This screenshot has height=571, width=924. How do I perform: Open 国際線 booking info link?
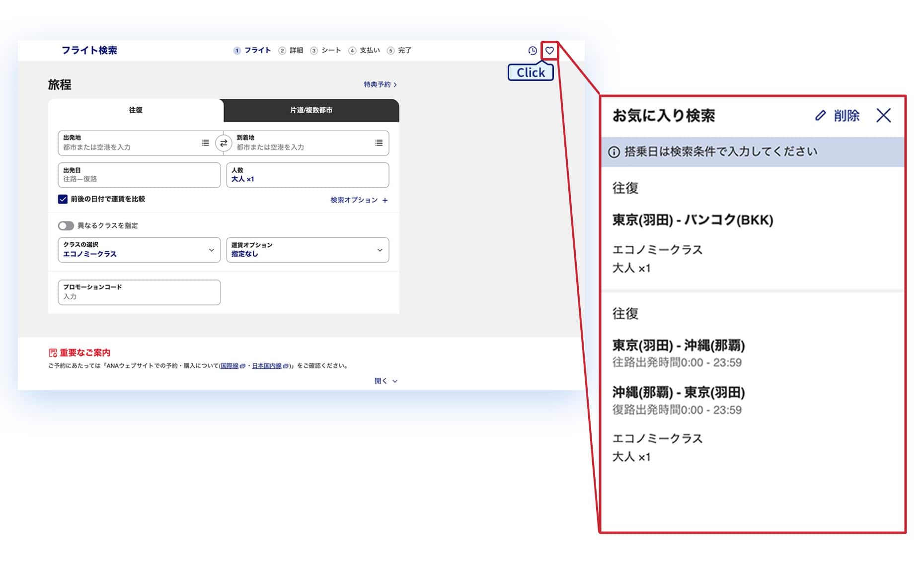(x=230, y=366)
